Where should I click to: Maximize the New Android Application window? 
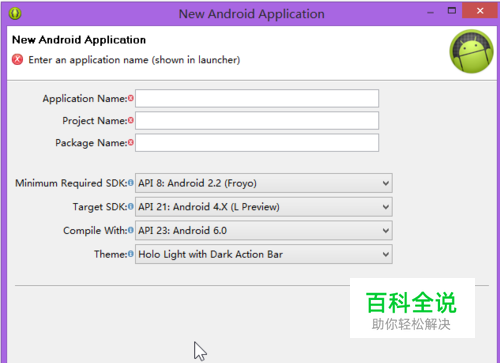452,11
